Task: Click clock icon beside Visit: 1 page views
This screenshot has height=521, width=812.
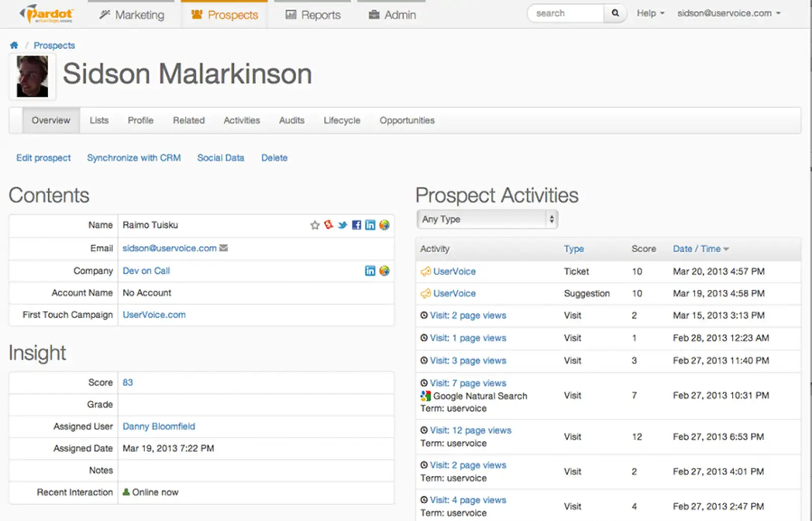Action: point(424,338)
